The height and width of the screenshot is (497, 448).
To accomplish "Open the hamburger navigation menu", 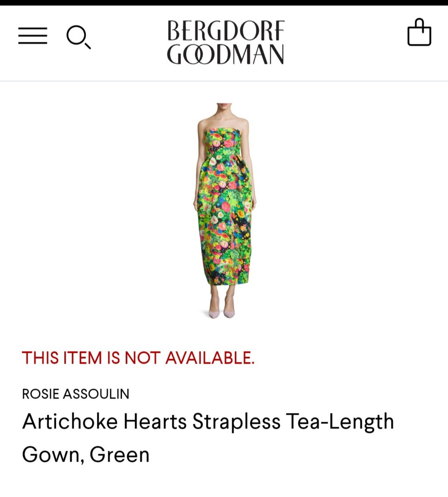I will coord(33,36).
